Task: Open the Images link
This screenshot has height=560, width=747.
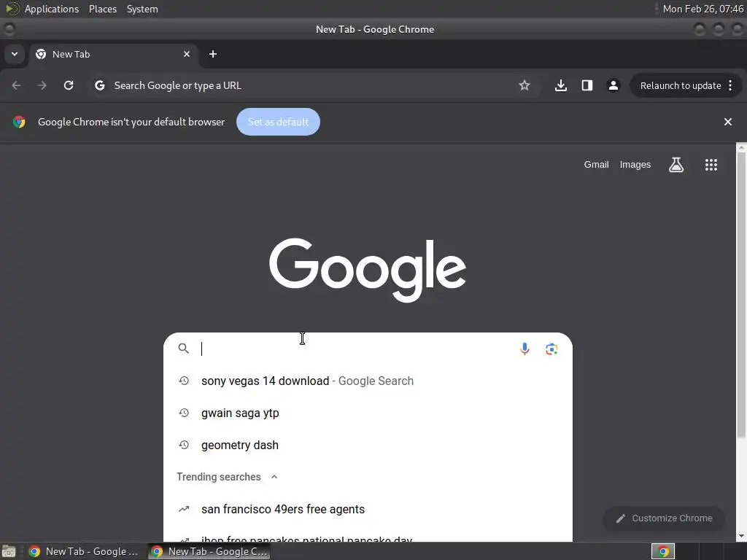Action: (x=635, y=165)
